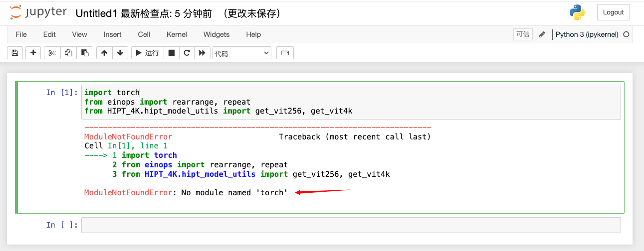Image resolution: width=644 pixels, height=251 pixels.
Task: Click the empty second code cell
Action: click(x=351, y=225)
